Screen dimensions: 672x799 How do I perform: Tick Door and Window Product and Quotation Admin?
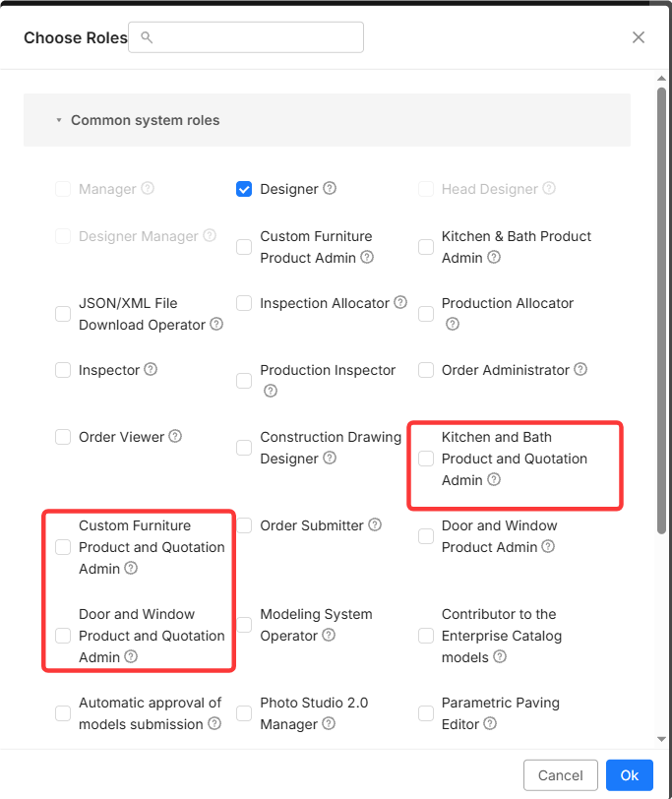click(x=63, y=636)
